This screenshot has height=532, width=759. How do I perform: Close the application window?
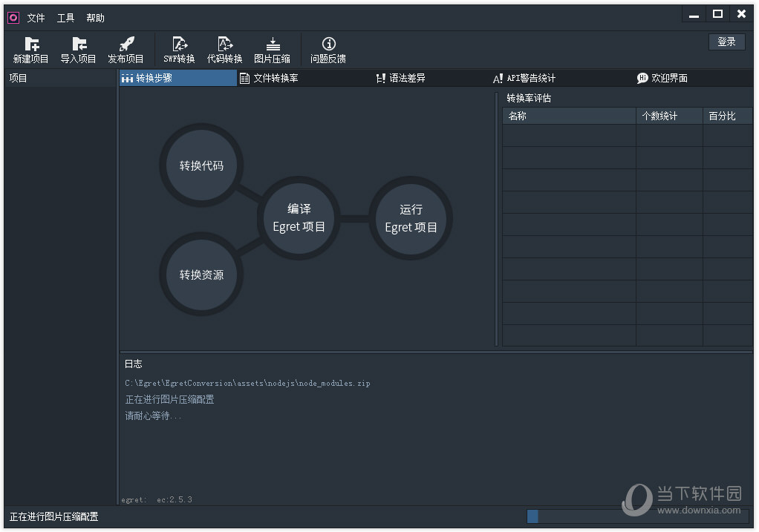click(742, 15)
